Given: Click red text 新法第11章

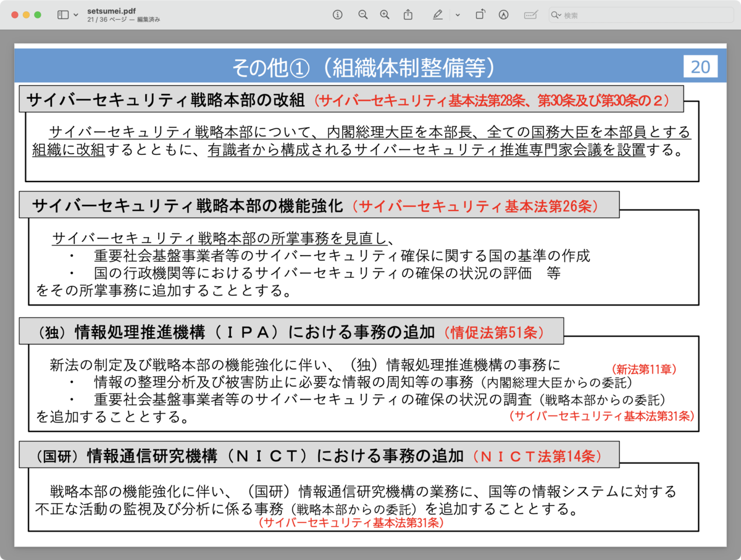Looking at the screenshot, I should pyautogui.click(x=644, y=369).
